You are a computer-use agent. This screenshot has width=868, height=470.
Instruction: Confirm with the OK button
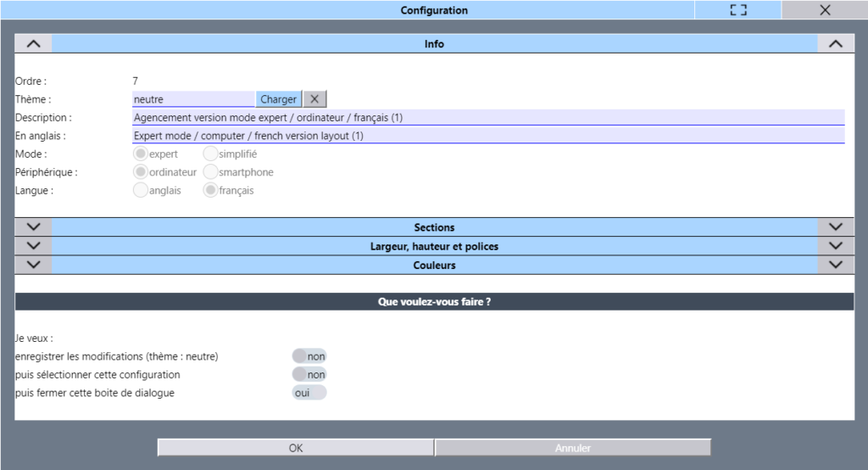coord(296,448)
